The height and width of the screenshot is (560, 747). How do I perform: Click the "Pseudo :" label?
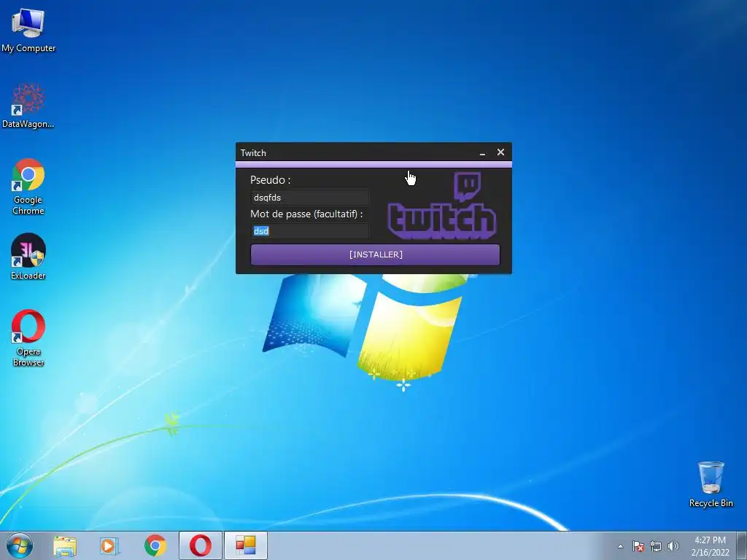(x=270, y=180)
